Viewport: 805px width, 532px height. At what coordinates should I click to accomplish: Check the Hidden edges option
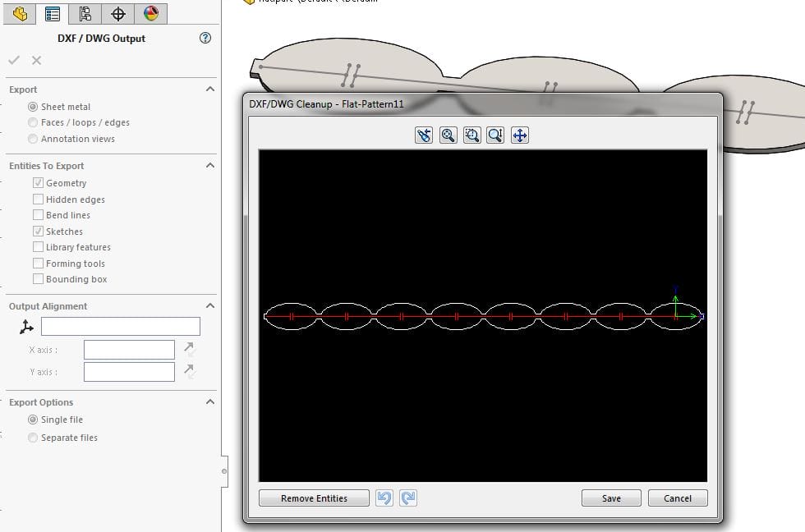coord(39,199)
